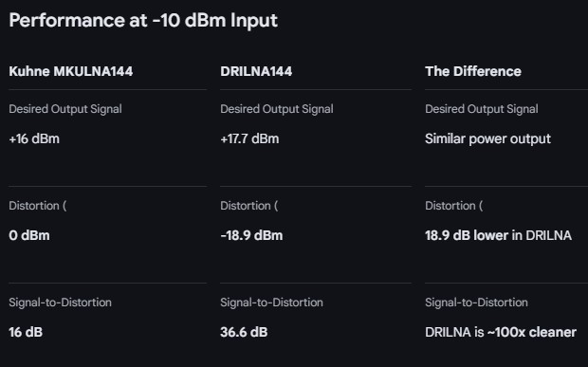Select the Kuhne MKULNA144 column header
The height and width of the screenshot is (367, 588).
point(71,71)
